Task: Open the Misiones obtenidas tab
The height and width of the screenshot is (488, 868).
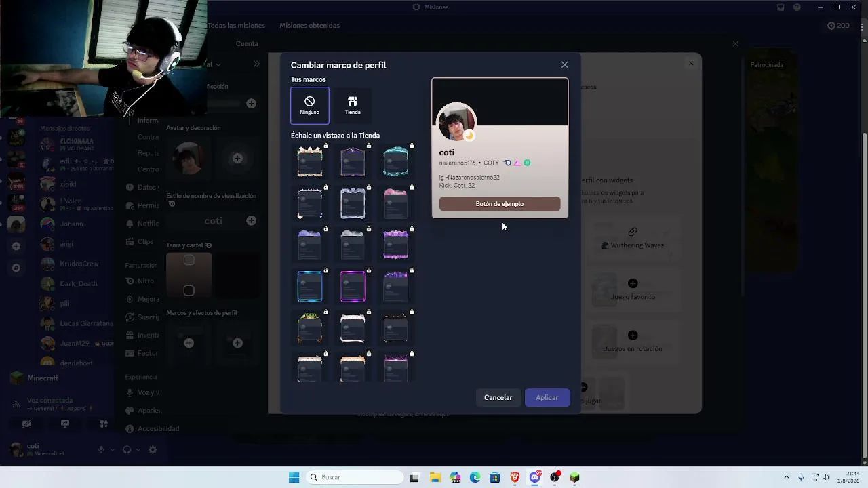Action: click(x=309, y=26)
